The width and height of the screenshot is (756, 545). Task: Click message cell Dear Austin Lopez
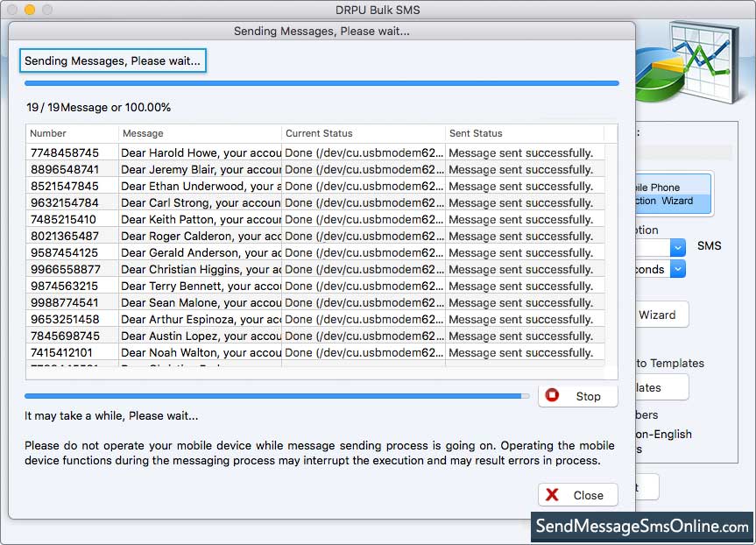[200, 336]
